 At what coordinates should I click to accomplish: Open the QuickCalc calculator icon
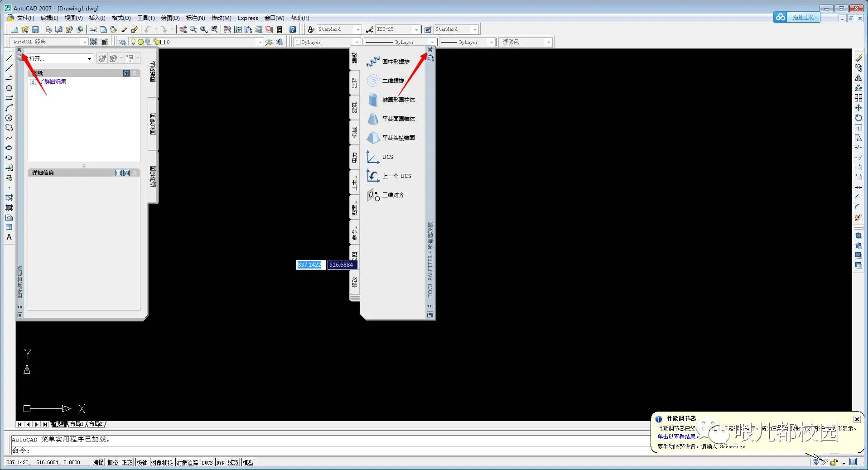280,29
